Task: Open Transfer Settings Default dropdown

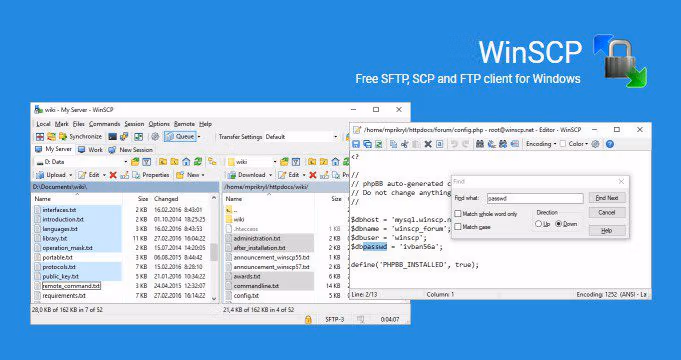Action: click(336, 137)
